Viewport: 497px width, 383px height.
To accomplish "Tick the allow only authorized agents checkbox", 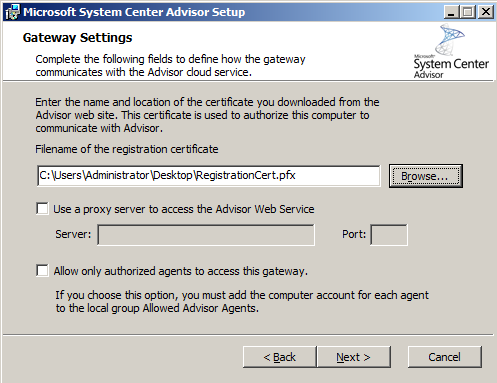I will pos(42,270).
